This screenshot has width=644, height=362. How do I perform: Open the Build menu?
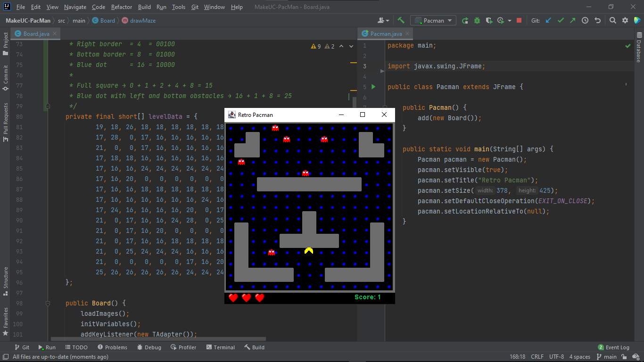(145, 7)
